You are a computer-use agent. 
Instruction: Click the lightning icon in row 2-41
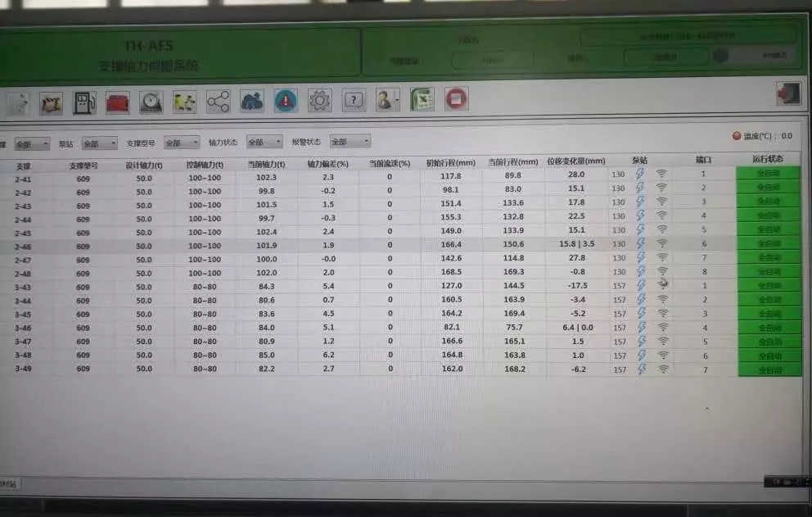click(x=640, y=174)
